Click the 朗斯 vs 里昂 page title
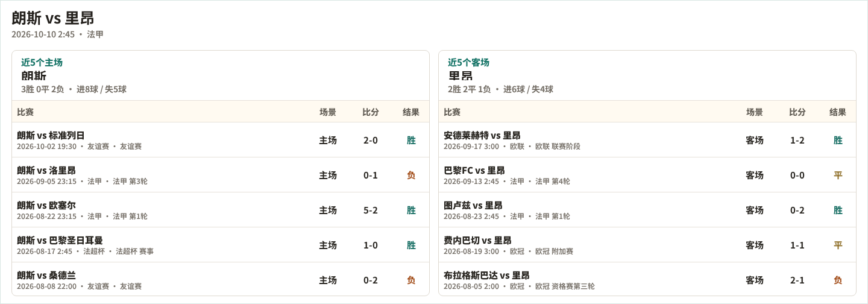 53,18
